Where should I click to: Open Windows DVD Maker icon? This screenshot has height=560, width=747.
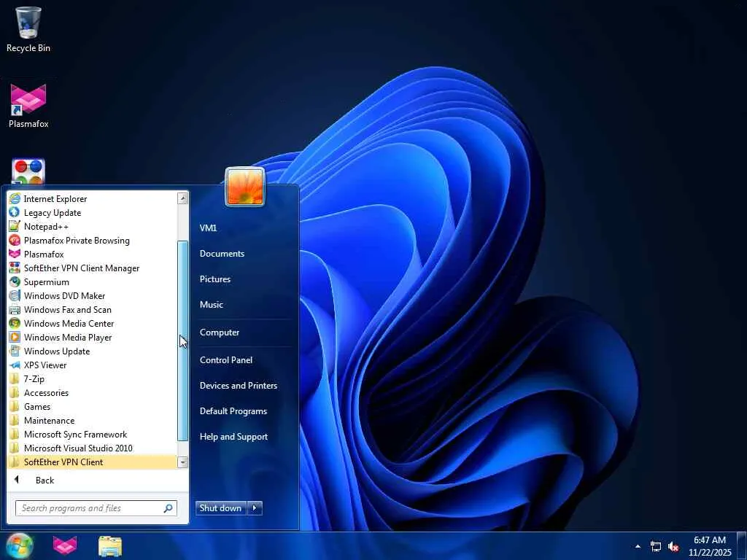click(15, 295)
